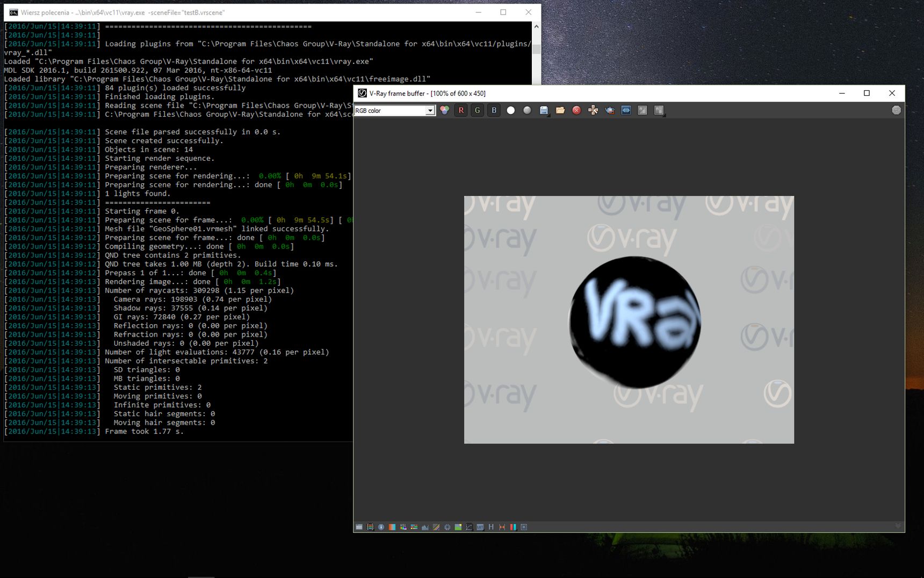Click the red double-arrow icon in bottom toolbar

tap(502, 527)
